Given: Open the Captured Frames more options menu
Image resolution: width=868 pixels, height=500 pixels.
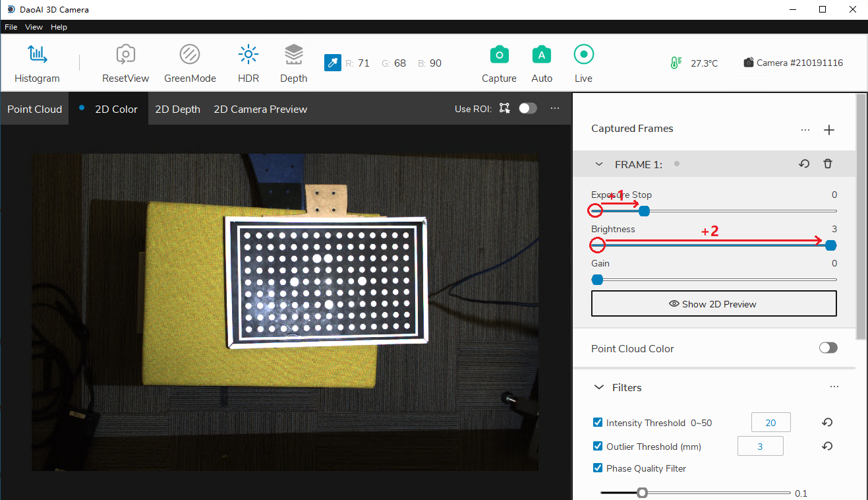Looking at the screenshot, I should tap(805, 130).
